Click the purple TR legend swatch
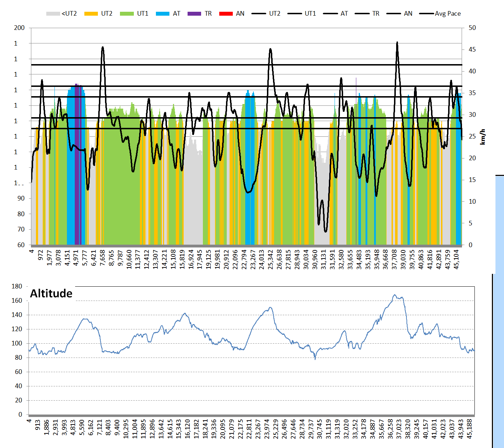The width and height of the screenshot is (504, 448). point(194,14)
